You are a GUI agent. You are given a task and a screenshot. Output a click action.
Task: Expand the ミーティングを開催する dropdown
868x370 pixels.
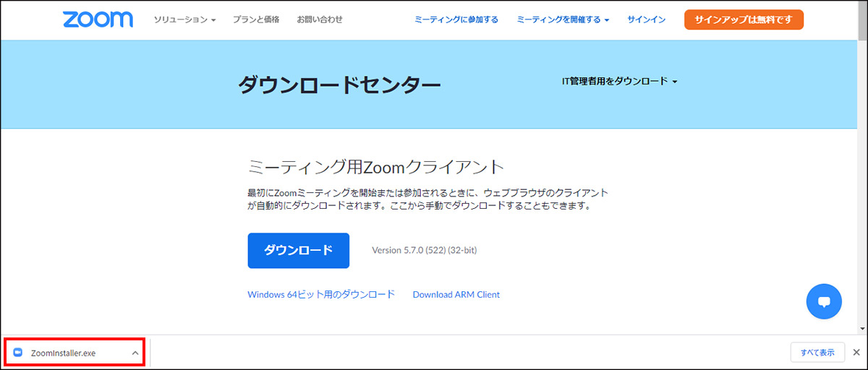pos(563,20)
